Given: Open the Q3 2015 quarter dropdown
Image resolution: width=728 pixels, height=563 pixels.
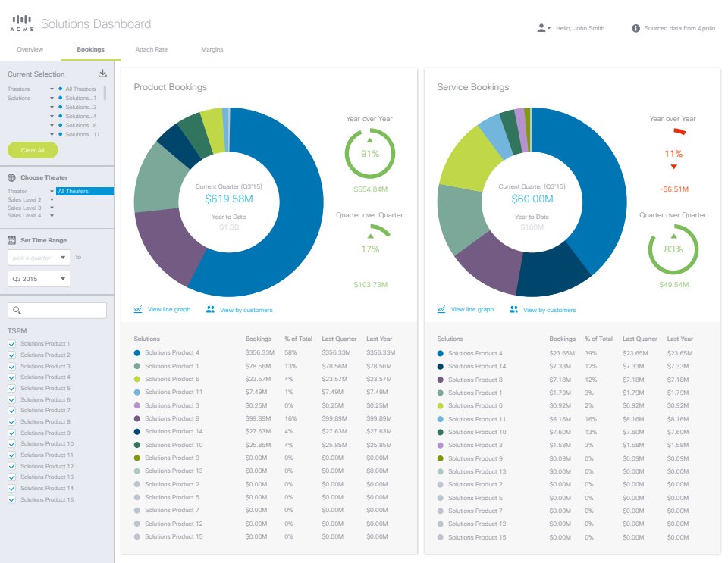Looking at the screenshot, I should 39,280.
